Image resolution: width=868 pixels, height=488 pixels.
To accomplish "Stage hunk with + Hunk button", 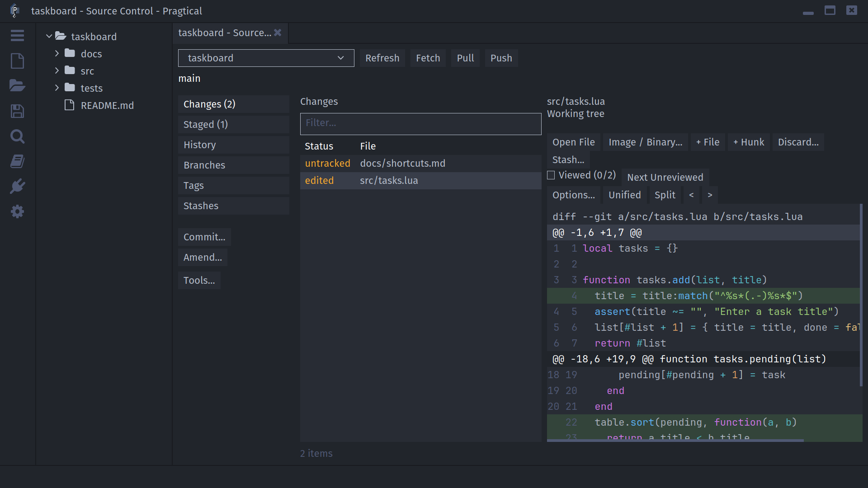I will (749, 142).
